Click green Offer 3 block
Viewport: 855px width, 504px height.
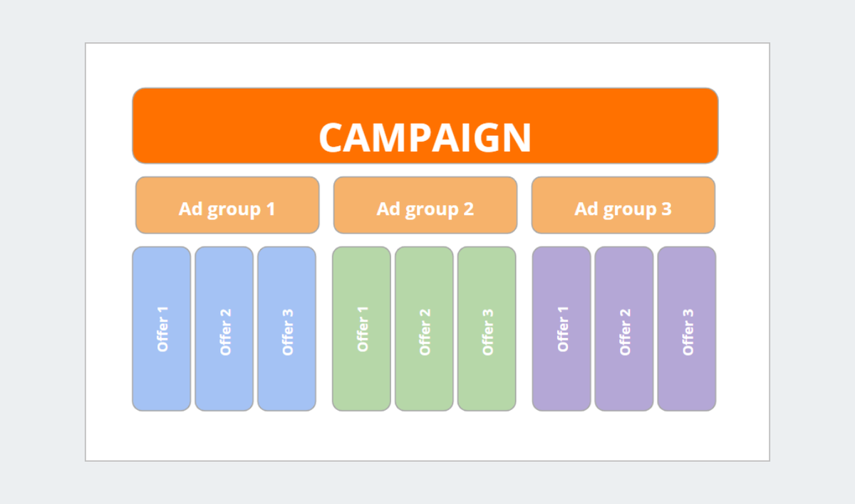487,329
